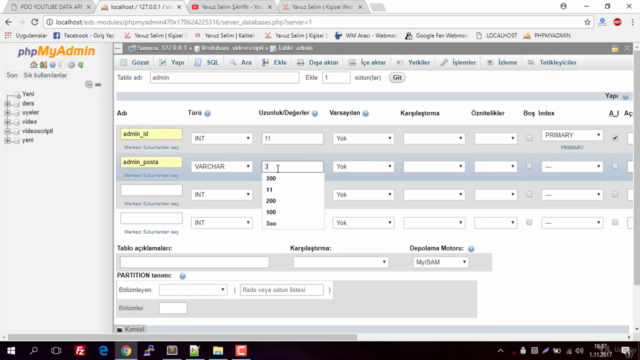Enable A_I checkbox in third column row
Viewport: 640px width, 360px height.
point(615,194)
